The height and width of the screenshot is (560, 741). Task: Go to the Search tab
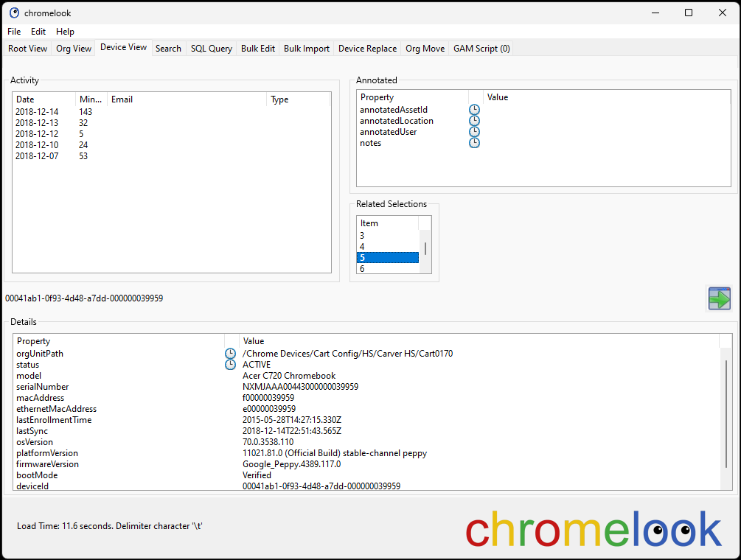(168, 49)
